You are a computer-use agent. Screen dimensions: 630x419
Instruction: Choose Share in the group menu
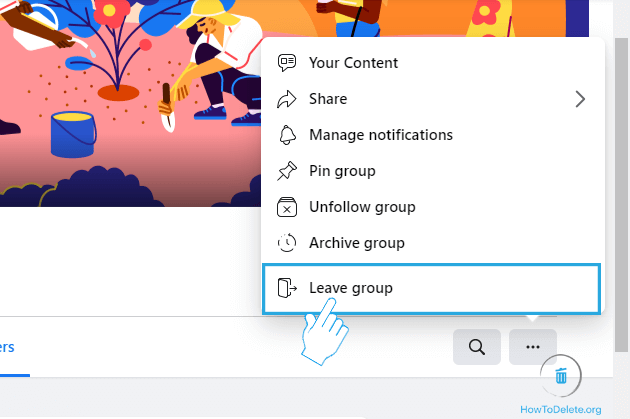coord(328,99)
